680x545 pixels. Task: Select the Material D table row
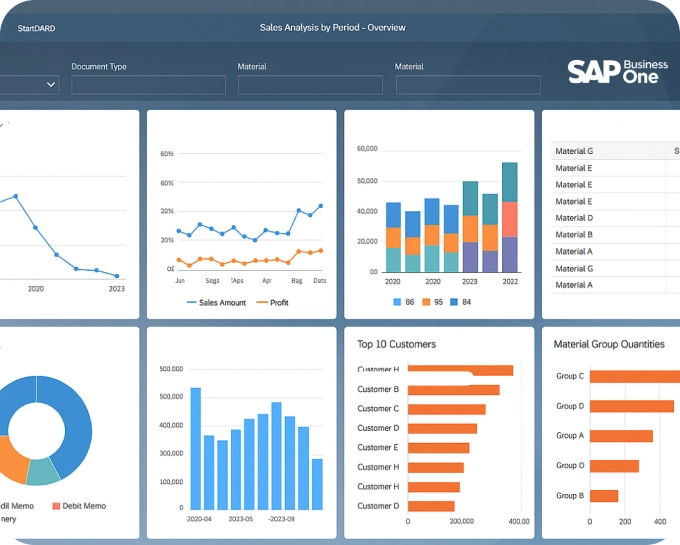[x=574, y=218]
